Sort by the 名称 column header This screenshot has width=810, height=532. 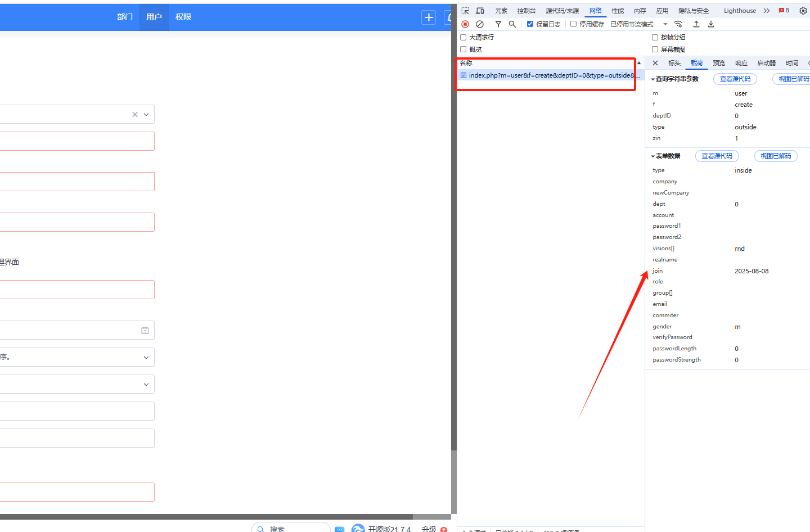(x=550, y=63)
